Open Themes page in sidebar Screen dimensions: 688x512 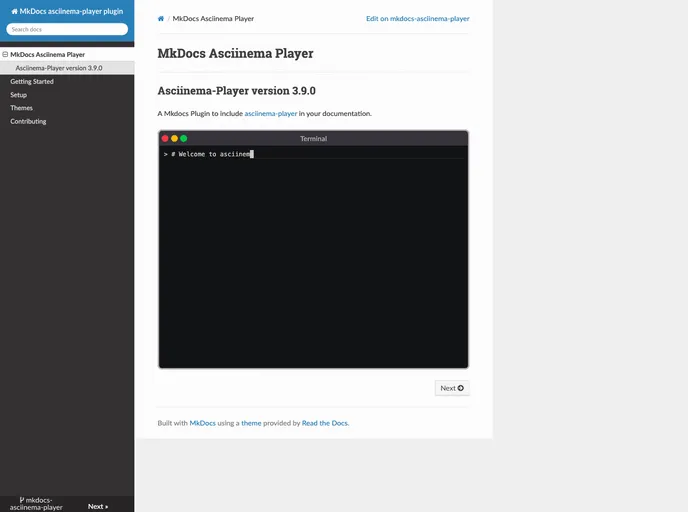22,108
